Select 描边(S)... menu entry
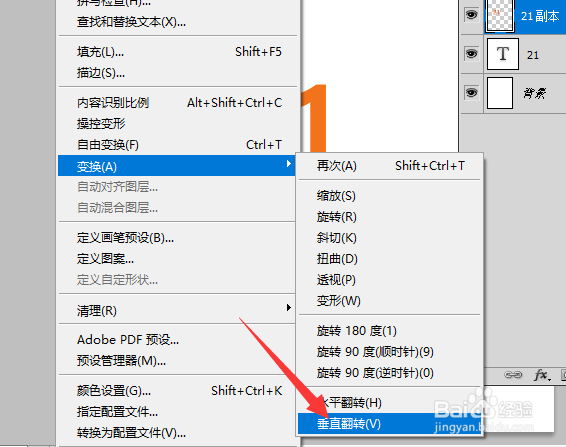Image resolution: width=566 pixels, height=447 pixels. [177, 73]
